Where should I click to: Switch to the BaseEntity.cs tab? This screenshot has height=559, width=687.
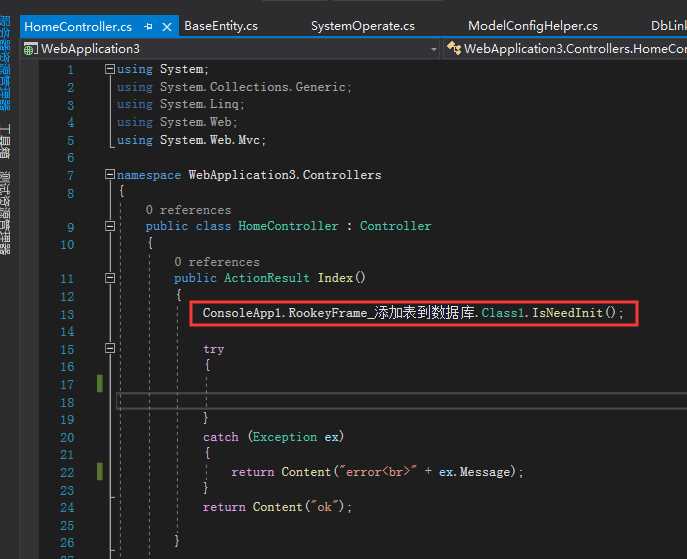[x=221, y=26]
